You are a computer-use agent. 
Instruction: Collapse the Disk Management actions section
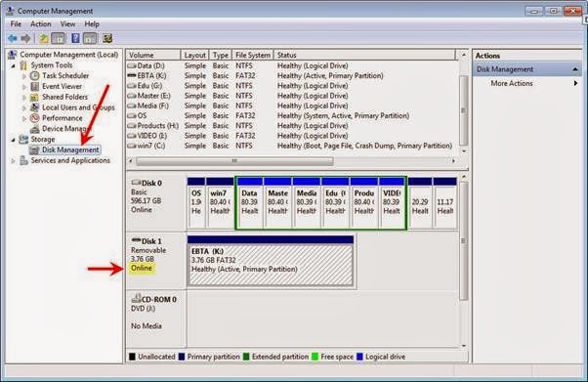coord(575,69)
